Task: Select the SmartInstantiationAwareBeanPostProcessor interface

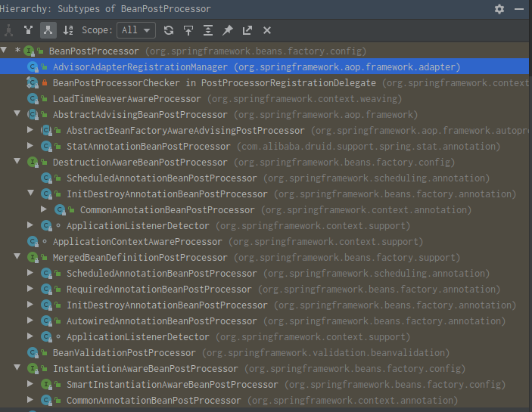Action: tap(161, 385)
